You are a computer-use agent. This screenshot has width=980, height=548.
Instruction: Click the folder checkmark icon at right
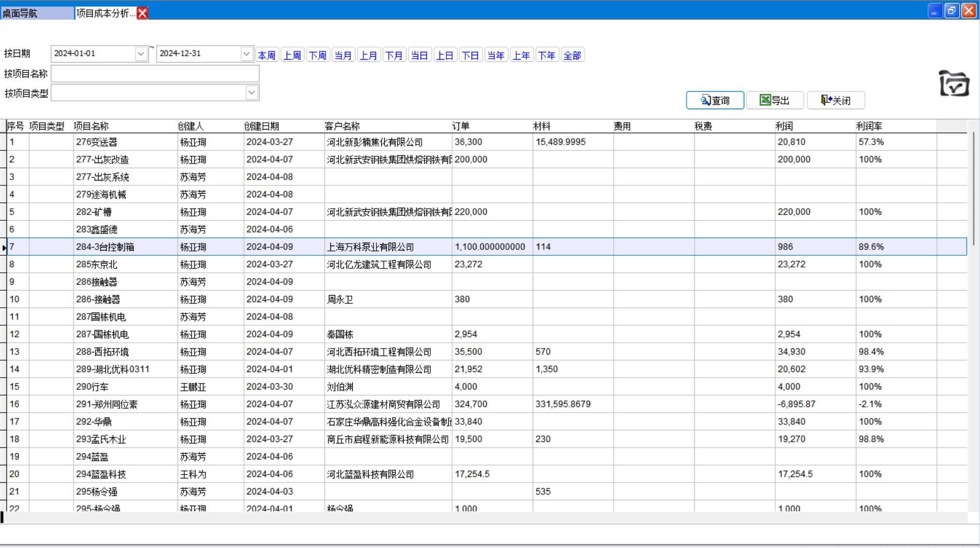(953, 83)
